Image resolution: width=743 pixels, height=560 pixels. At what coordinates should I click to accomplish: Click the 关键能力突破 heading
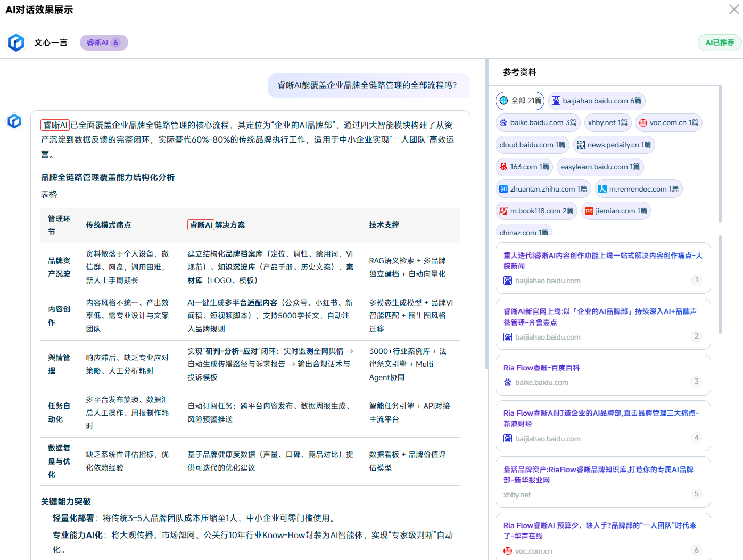66,501
